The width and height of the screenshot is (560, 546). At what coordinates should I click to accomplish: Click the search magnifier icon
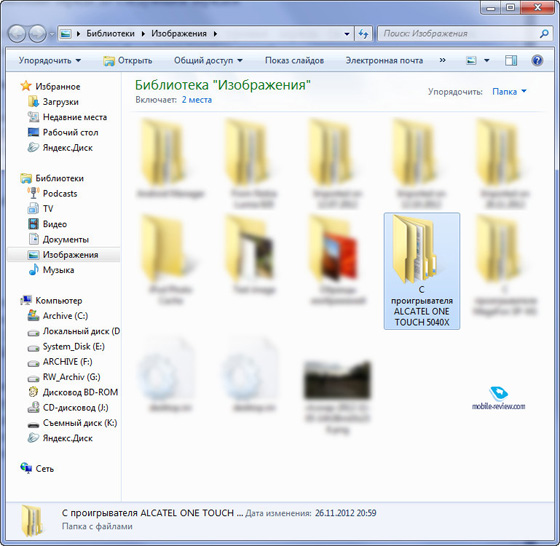coord(544,34)
